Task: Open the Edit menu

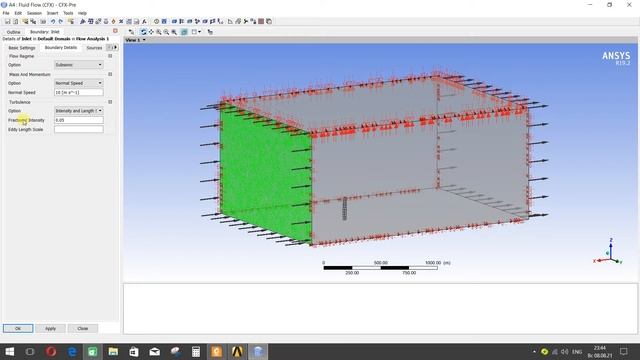Action: (18, 13)
